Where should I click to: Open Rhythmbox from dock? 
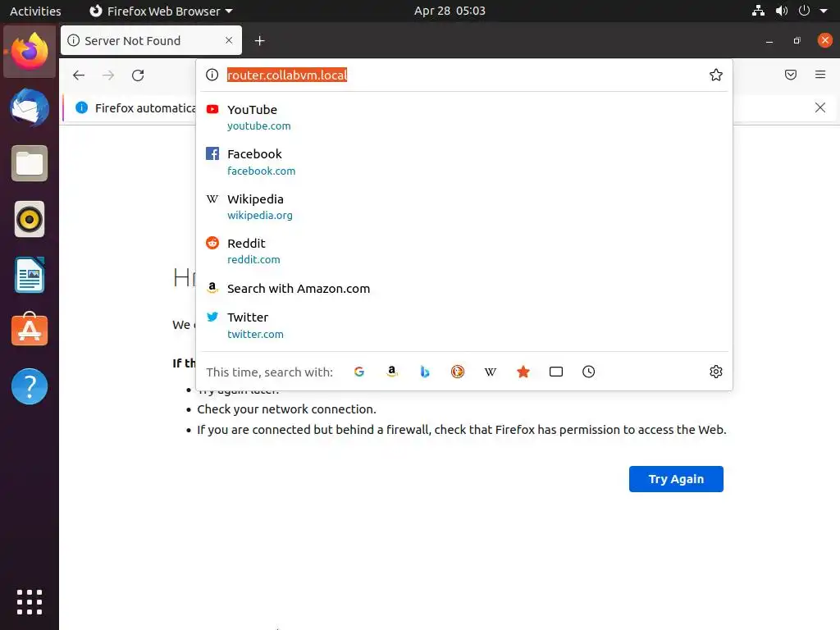30,219
